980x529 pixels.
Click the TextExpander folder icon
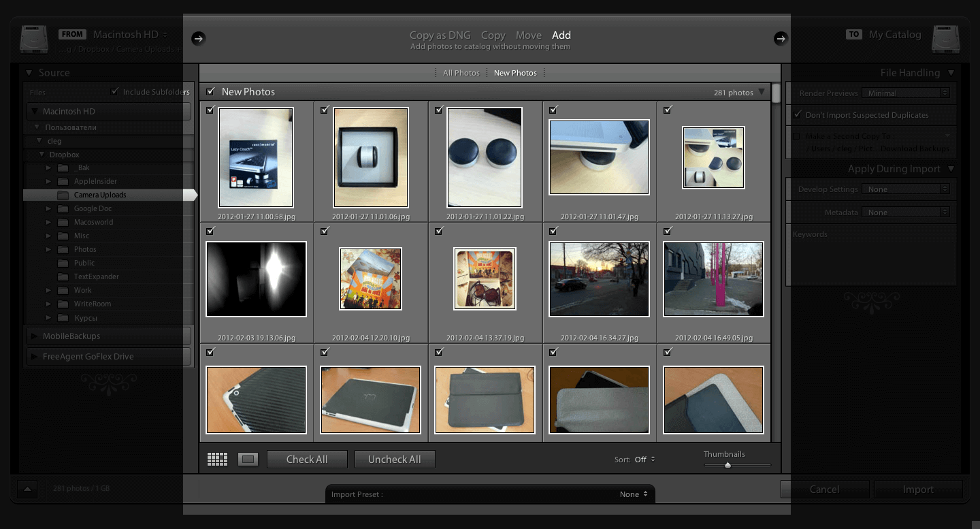click(x=63, y=276)
